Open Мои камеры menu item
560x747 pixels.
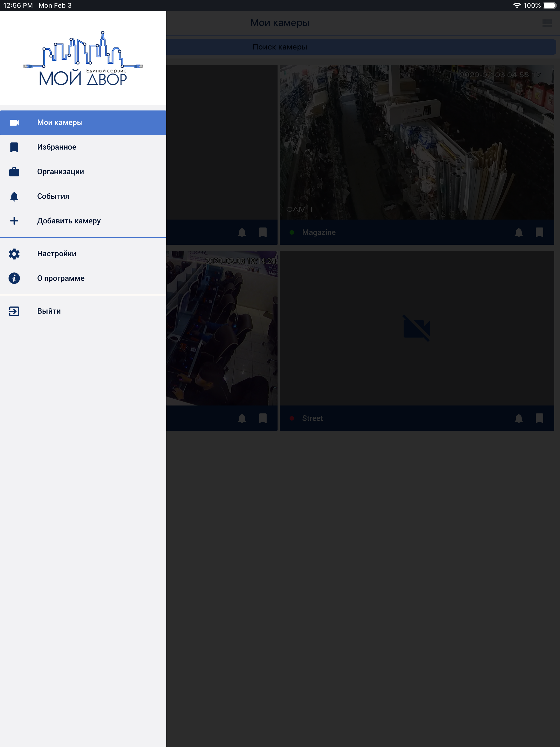coord(59,122)
